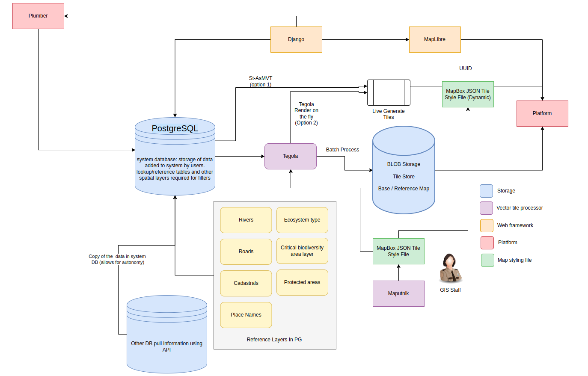Select the UUID label

pyautogui.click(x=466, y=68)
